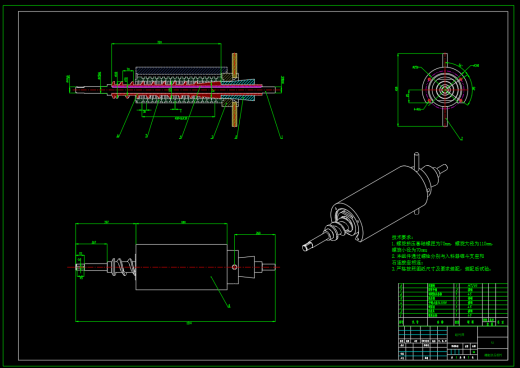Select the third technical requirement note line
The width and height of the screenshot is (520, 368).
pos(441,269)
